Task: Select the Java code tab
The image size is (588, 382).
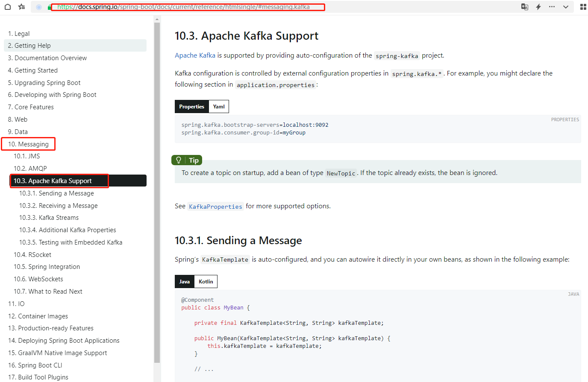Action: (x=185, y=282)
